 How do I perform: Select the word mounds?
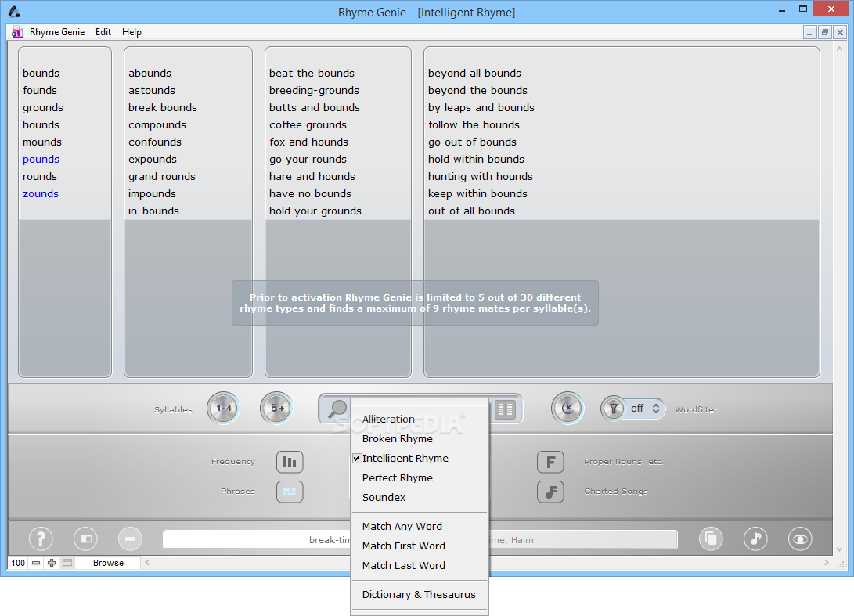(42, 142)
